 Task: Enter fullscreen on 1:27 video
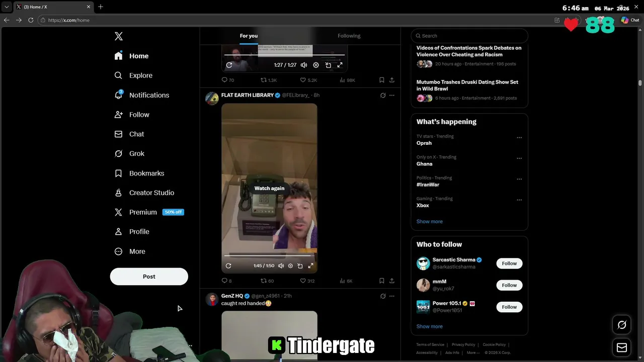pyautogui.click(x=340, y=65)
